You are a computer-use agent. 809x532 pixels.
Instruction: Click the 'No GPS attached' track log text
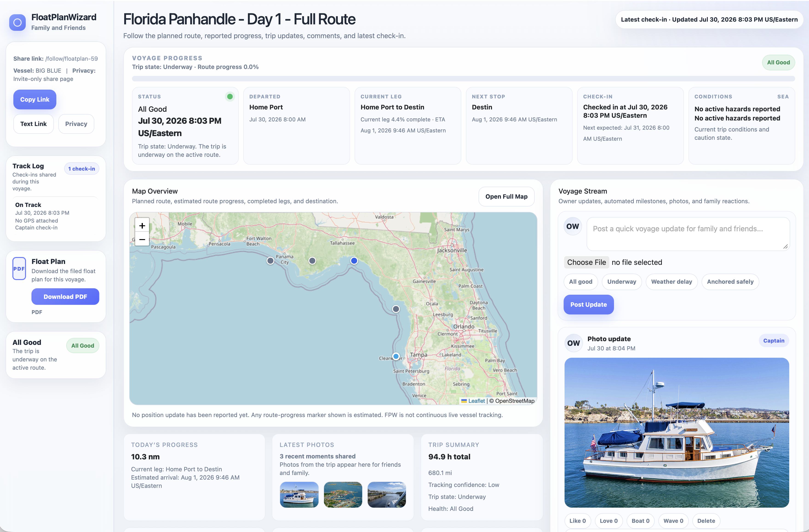(36, 221)
